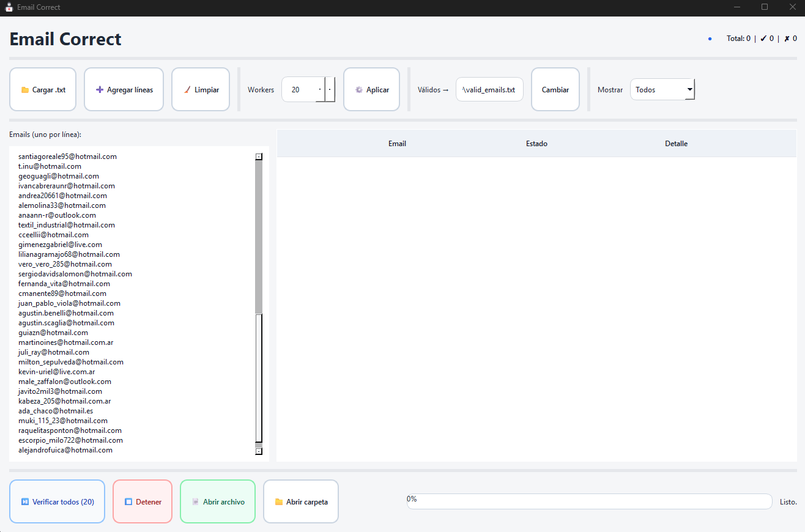The height and width of the screenshot is (532, 805).
Task: Click the Estado column header
Action: (536, 144)
